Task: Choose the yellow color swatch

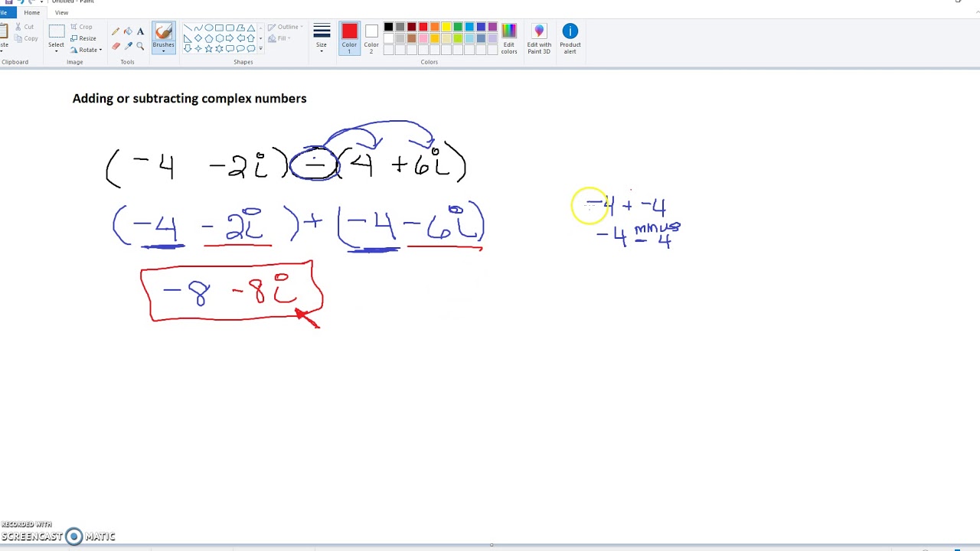Action: pos(446,27)
